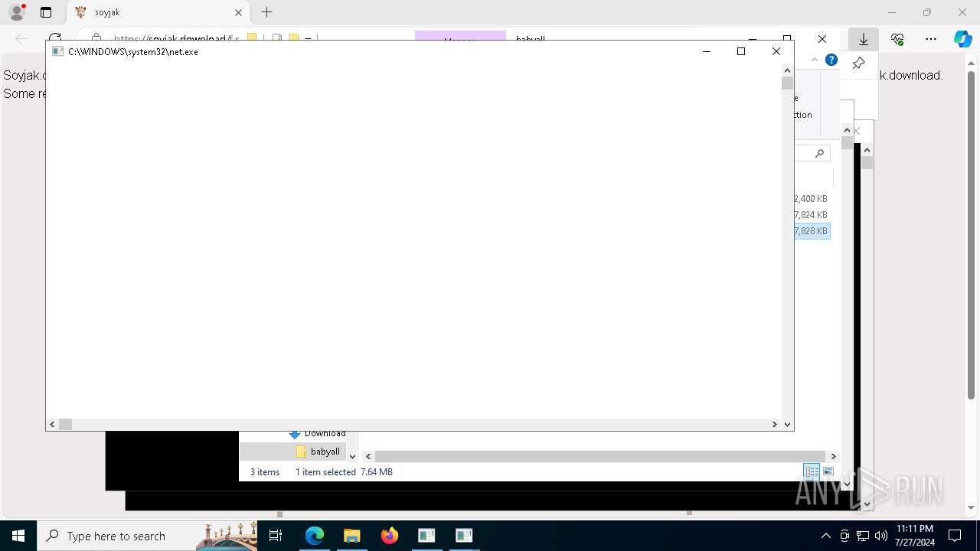The width and height of the screenshot is (980, 551).
Task: Open Edge profile avatar
Action: click(x=17, y=12)
